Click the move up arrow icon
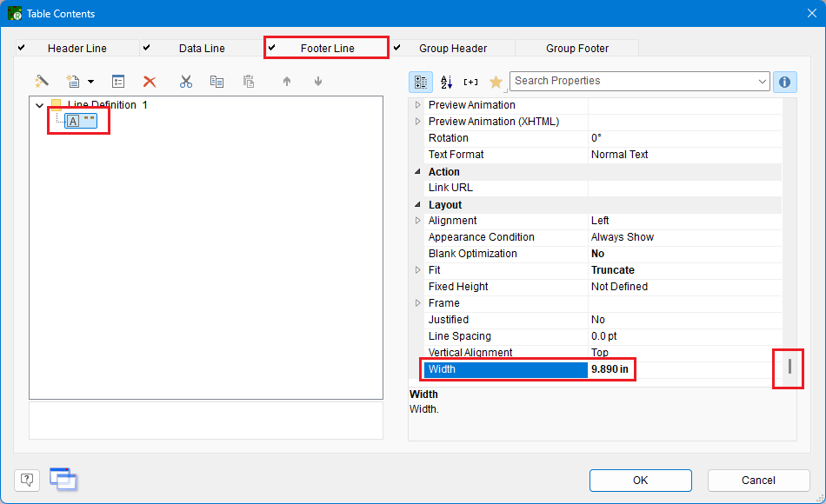The height and width of the screenshot is (504, 826). pyautogui.click(x=287, y=82)
